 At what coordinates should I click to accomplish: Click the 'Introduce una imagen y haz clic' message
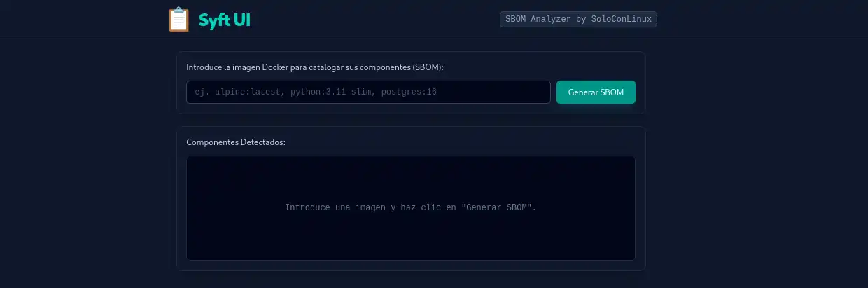pyautogui.click(x=411, y=208)
